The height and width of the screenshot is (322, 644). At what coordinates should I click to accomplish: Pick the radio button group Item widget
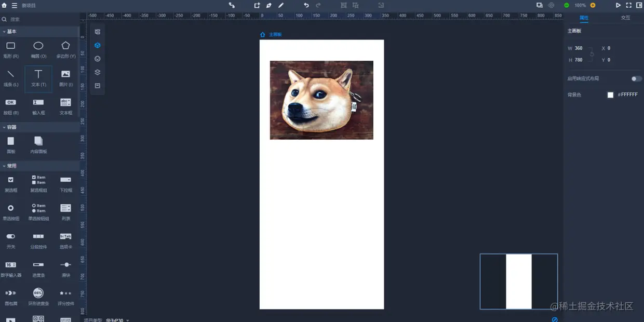(x=38, y=211)
